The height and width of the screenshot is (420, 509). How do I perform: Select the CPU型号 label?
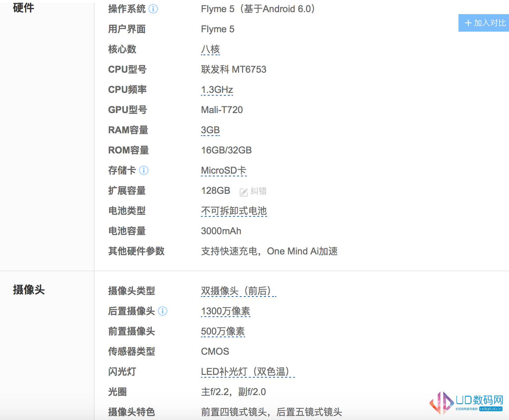pyautogui.click(x=127, y=69)
